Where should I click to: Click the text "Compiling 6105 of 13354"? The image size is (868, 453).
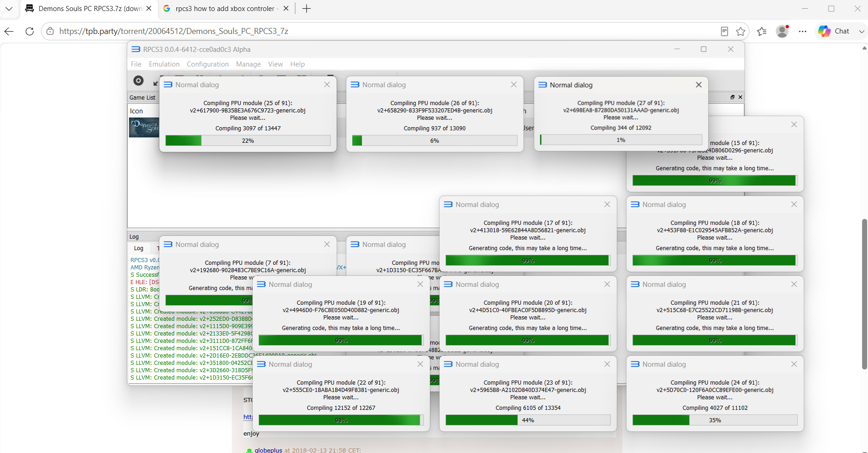pos(528,408)
